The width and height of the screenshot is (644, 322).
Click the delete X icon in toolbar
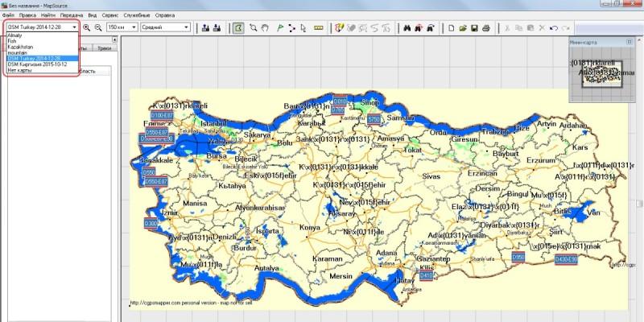point(542,27)
